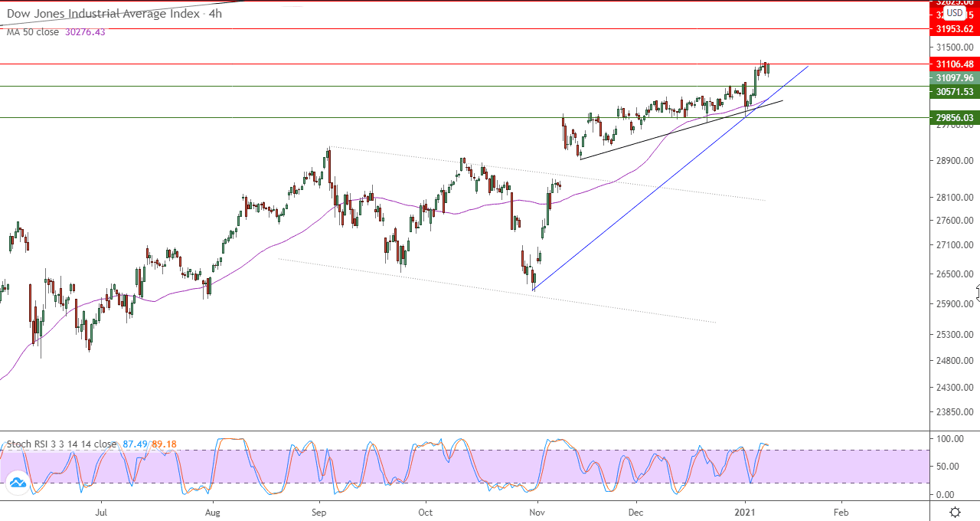Viewport: 980px width, 521px height.
Task: Click the current price label 31097.96
Action: click(953, 78)
